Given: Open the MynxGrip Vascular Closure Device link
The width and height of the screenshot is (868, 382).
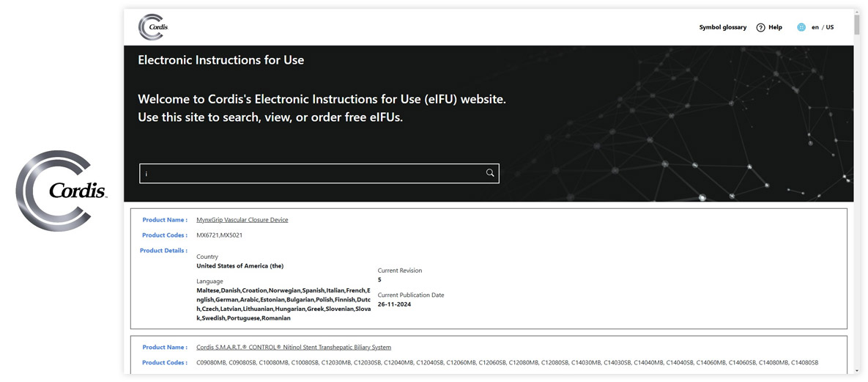Looking at the screenshot, I should pyautogui.click(x=242, y=220).
